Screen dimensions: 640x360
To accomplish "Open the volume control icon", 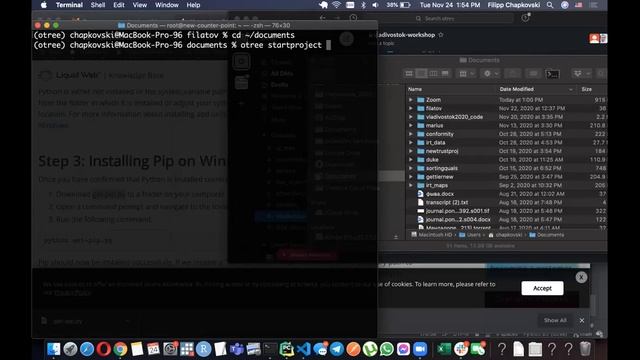I will 376,5.
